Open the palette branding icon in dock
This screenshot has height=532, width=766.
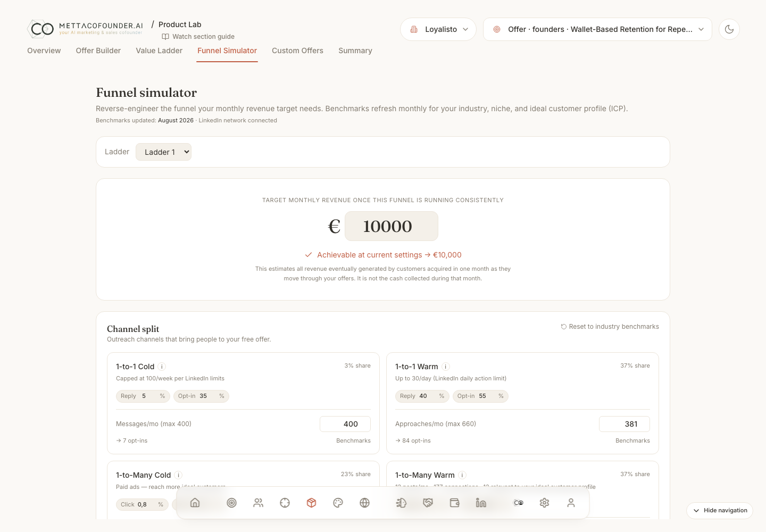(338, 503)
